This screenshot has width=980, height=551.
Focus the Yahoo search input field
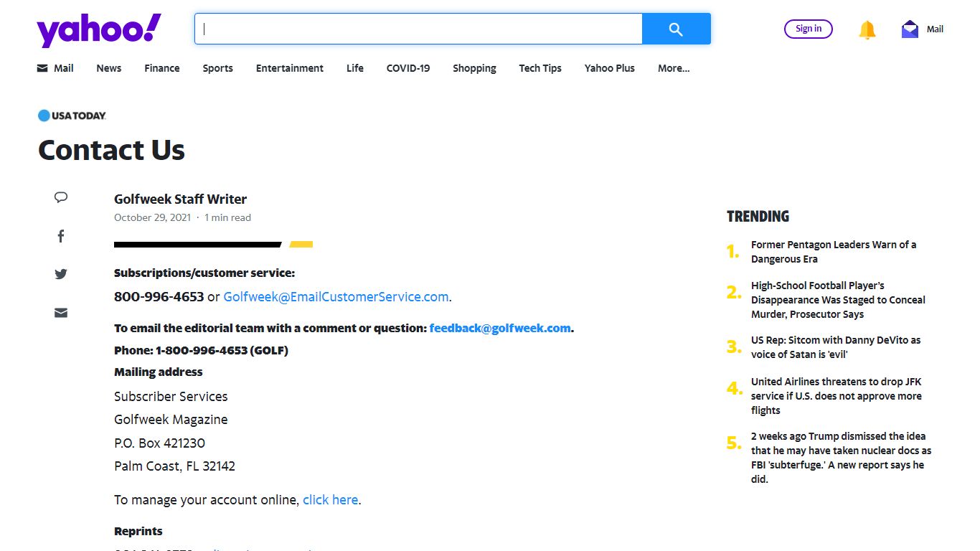click(418, 29)
